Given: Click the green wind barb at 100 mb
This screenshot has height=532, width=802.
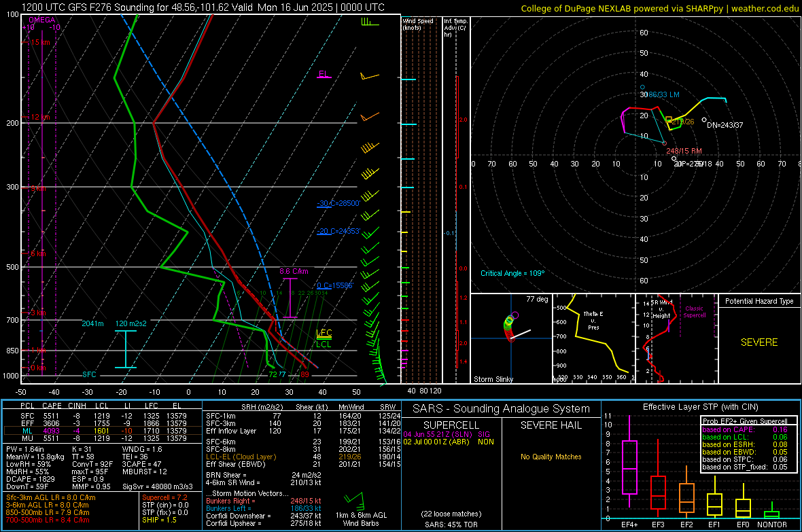Looking at the screenshot, I should (369, 22).
